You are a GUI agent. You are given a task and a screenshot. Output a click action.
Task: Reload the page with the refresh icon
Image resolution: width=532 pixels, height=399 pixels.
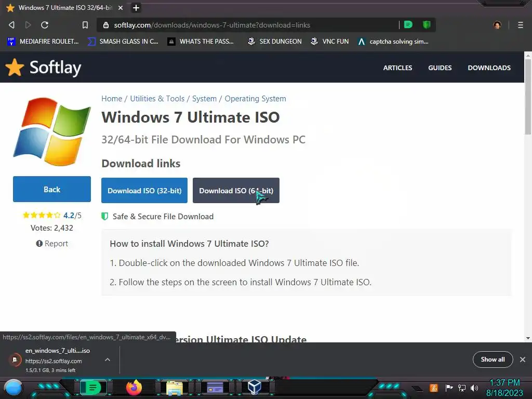pyautogui.click(x=45, y=25)
